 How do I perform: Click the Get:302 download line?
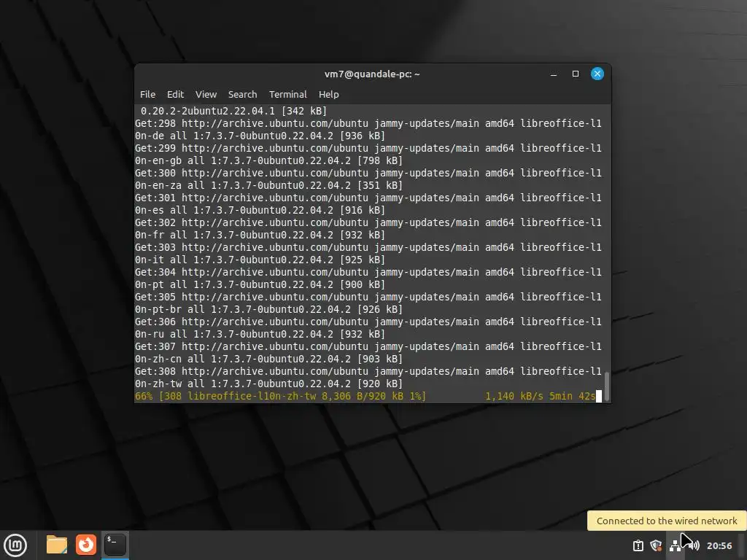[x=368, y=222]
